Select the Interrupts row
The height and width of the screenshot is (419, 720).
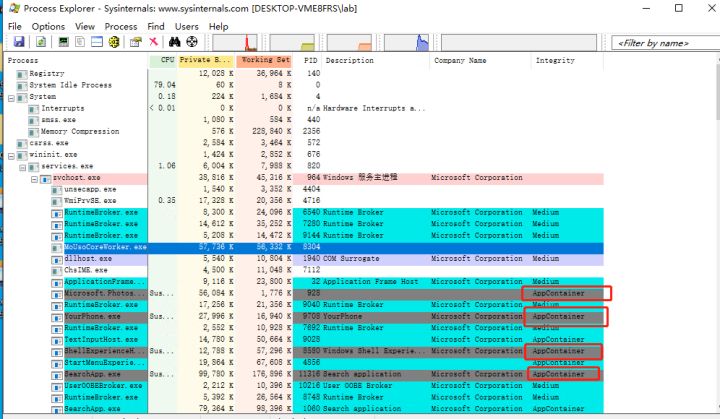click(x=305, y=108)
